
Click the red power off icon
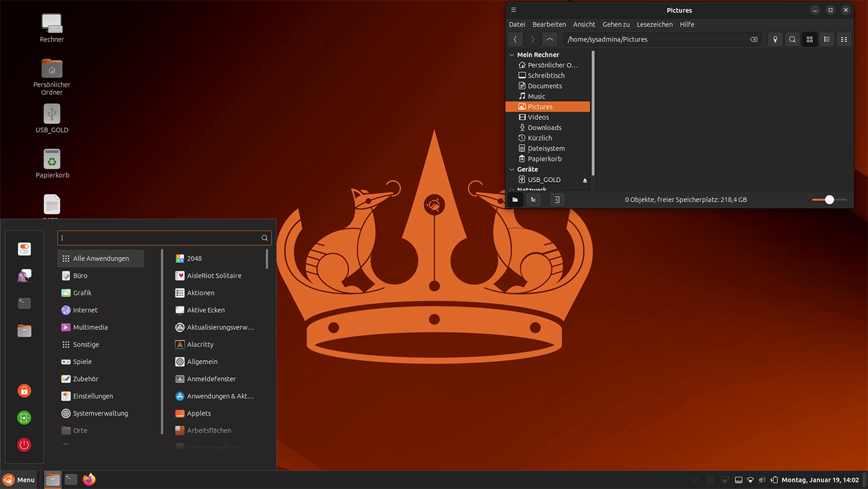(x=24, y=445)
